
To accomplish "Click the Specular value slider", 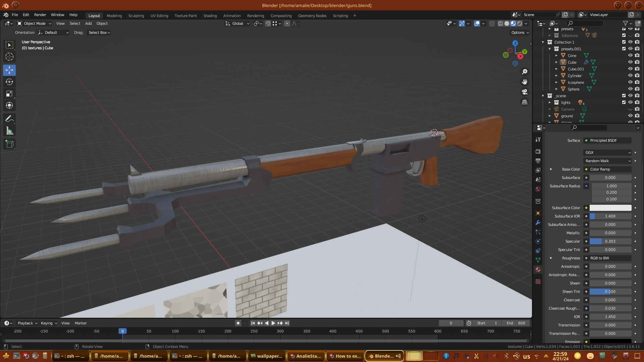I will [610, 241].
